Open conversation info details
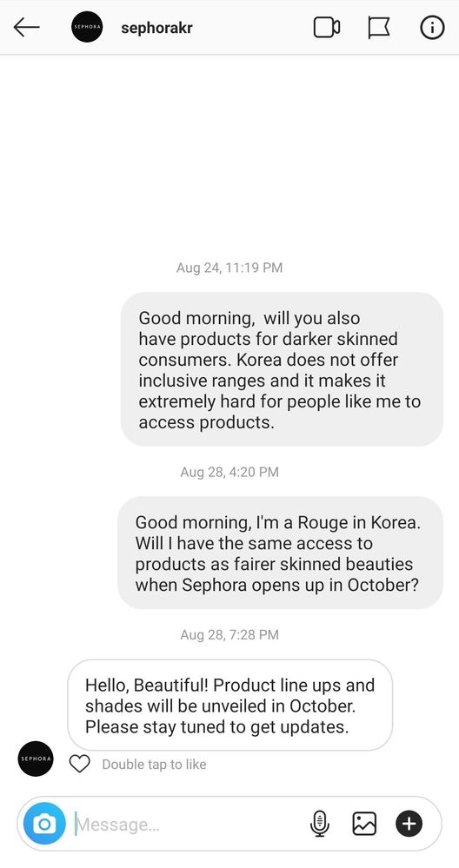This screenshot has height=868, width=459. pyautogui.click(x=432, y=27)
